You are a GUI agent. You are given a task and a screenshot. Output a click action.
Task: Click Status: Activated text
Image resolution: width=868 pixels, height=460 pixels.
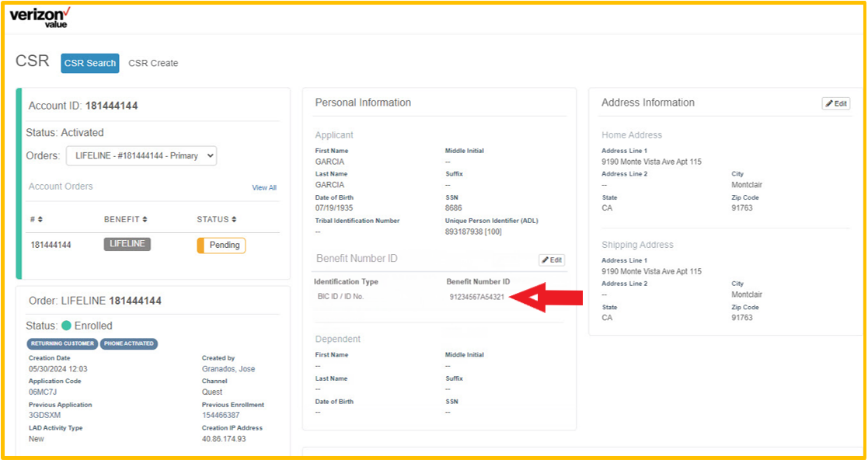point(64,132)
